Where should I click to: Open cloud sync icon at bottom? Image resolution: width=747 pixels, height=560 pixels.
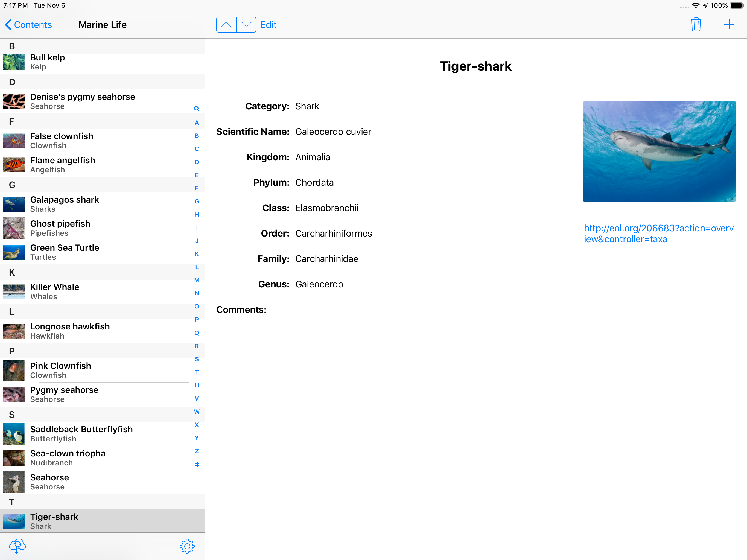[17, 546]
